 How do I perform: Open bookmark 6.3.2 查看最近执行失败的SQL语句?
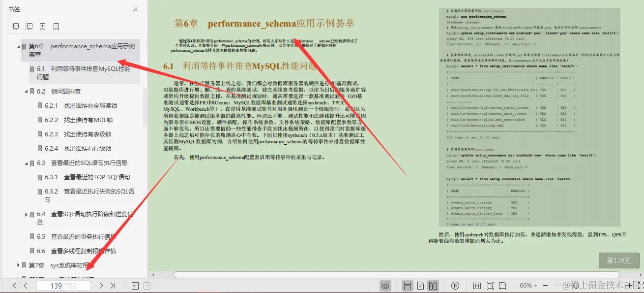89,195
